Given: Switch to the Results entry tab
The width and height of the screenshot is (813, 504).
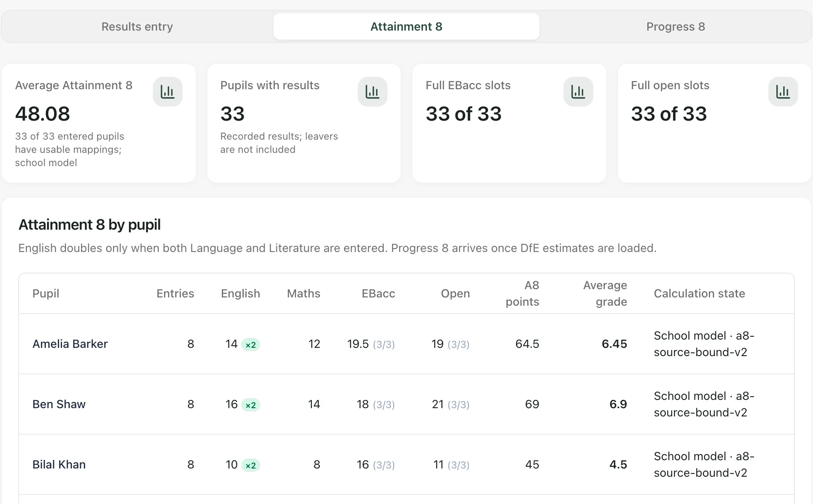Looking at the screenshot, I should point(137,26).
